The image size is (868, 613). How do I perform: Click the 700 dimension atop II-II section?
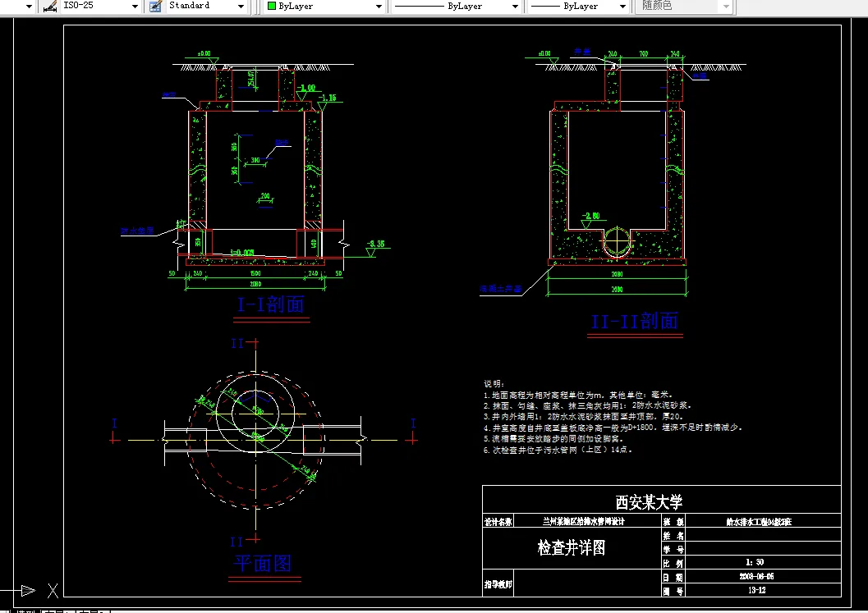[x=643, y=53]
